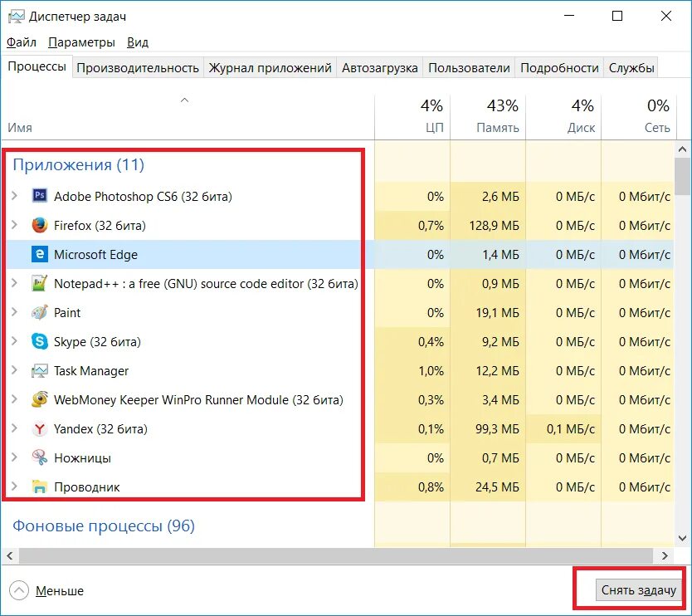Click Firefox memory value 128,9 МБ
This screenshot has height=616, width=692.
494,226
